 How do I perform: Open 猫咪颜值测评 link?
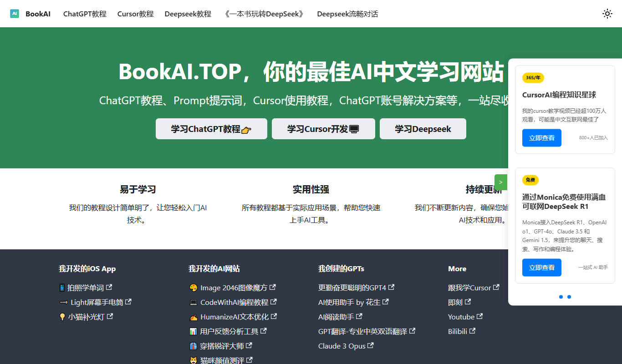coord(220,360)
